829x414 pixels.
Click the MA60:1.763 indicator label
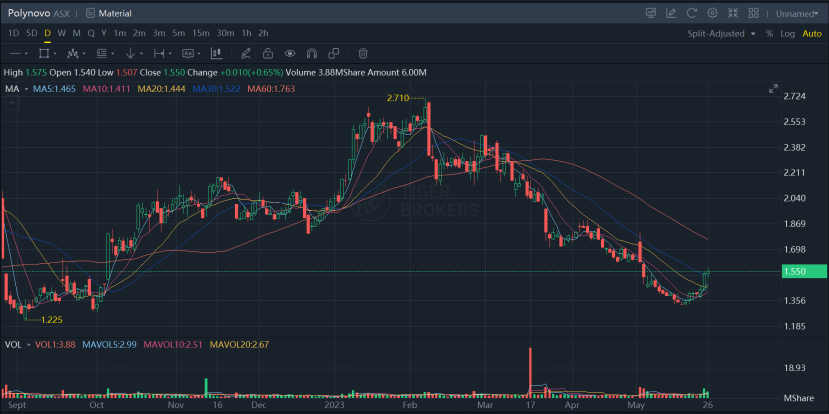click(271, 89)
